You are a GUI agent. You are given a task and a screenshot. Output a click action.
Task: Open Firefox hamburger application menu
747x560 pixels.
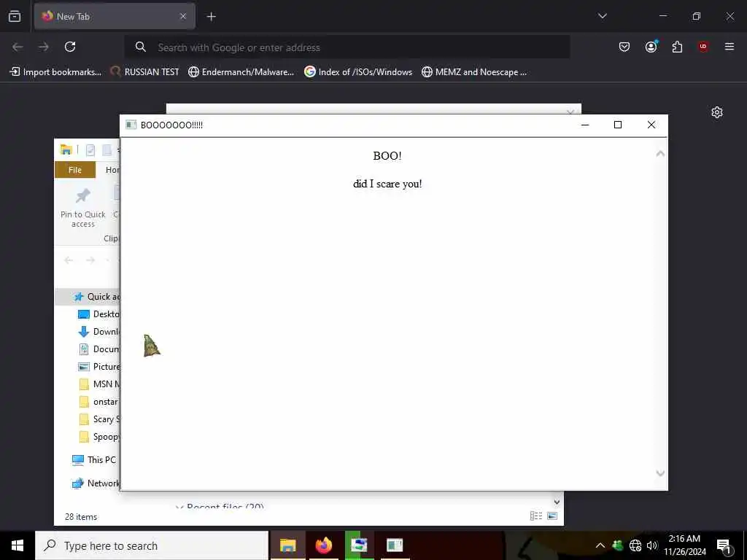729,47
